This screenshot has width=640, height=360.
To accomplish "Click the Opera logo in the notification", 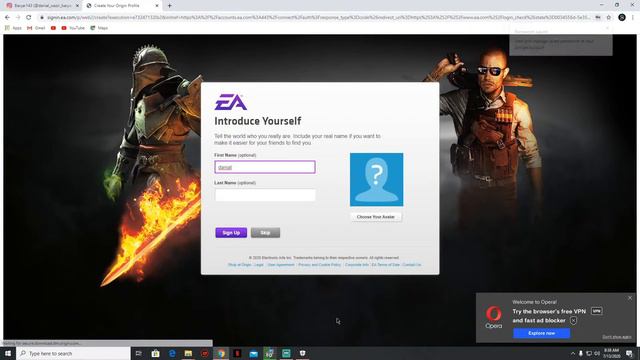I will point(494,317).
